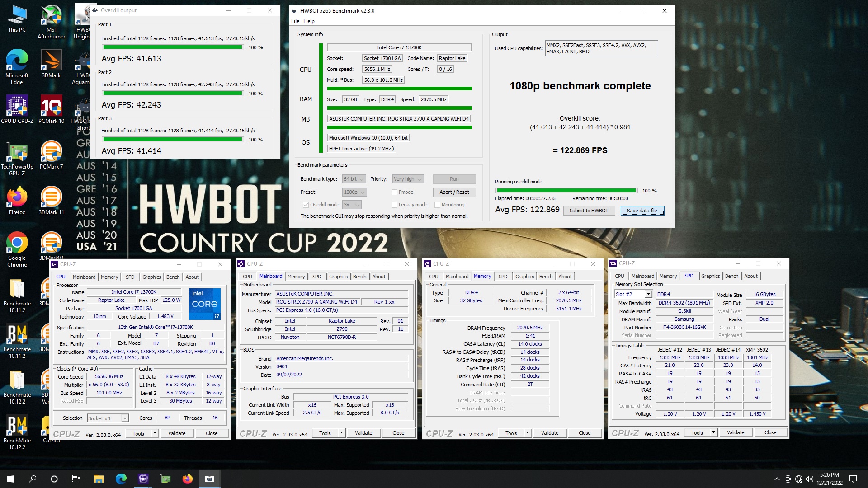Viewport: 868px width, 488px height.
Task: Toggle Pmode checkbox
Action: pyautogui.click(x=394, y=192)
